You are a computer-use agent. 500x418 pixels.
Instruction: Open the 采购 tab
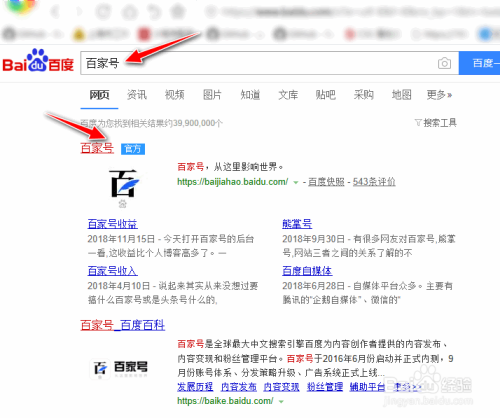tap(364, 95)
